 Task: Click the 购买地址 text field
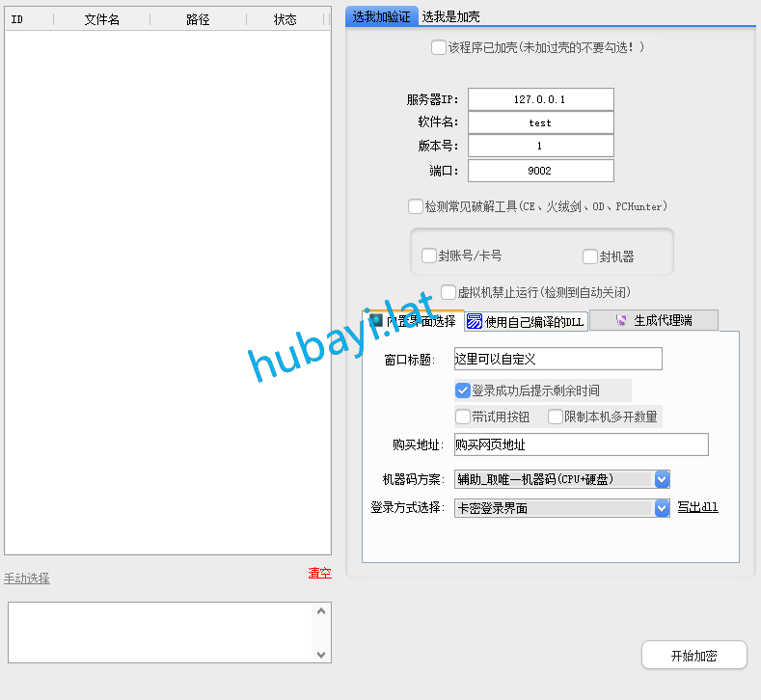click(x=581, y=444)
